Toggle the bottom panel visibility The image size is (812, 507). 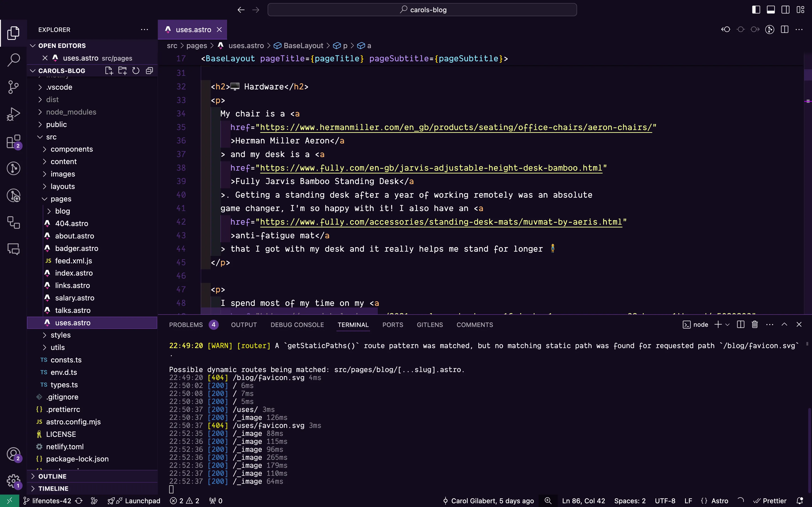(x=770, y=10)
